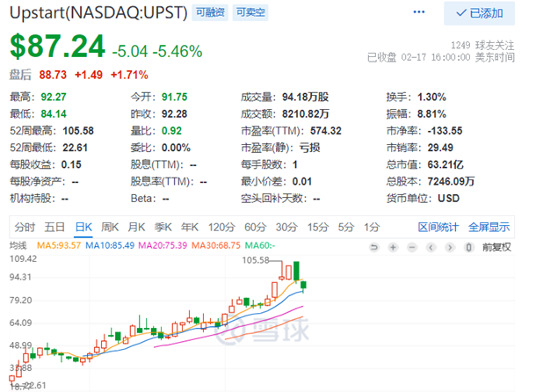Click the Upstart(NASDAQ:UPST) stock title
This screenshot has height=392, width=536.
pyautogui.click(x=98, y=12)
